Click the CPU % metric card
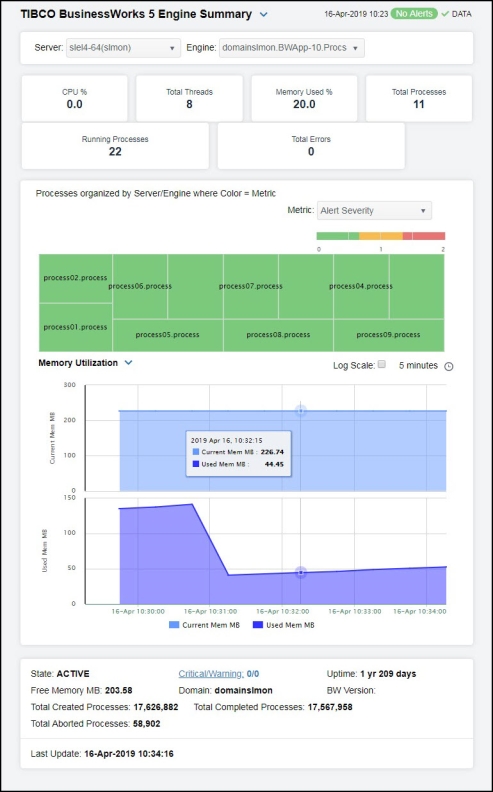 coord(74,98)
